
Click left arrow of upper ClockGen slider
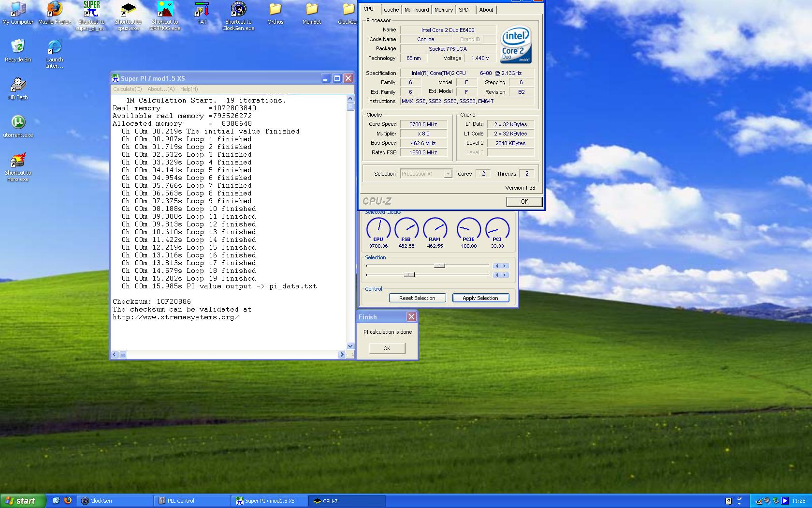(497, 266)
